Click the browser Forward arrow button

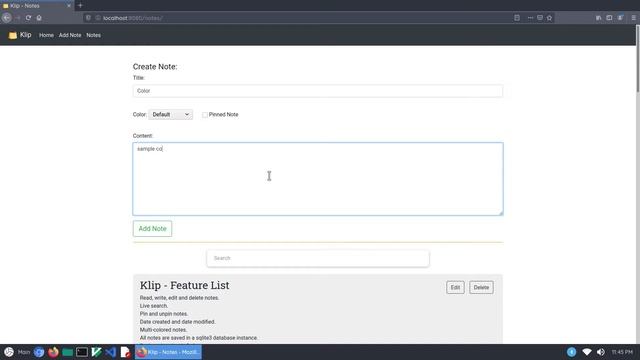(18, 18)
